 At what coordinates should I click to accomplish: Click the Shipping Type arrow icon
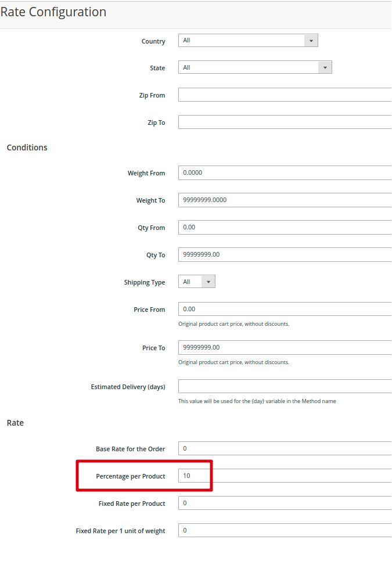click(208, 282)
